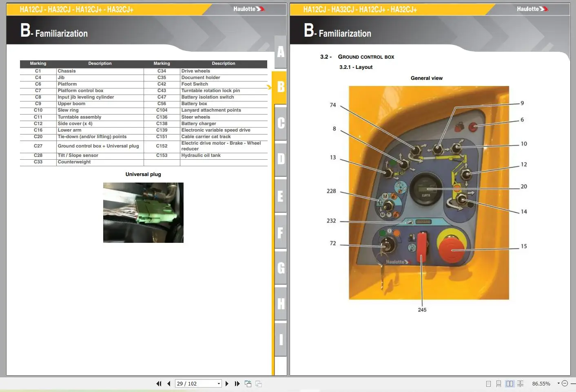
Task: Open the page number dropdown arrow
Action: coord(219,383)
